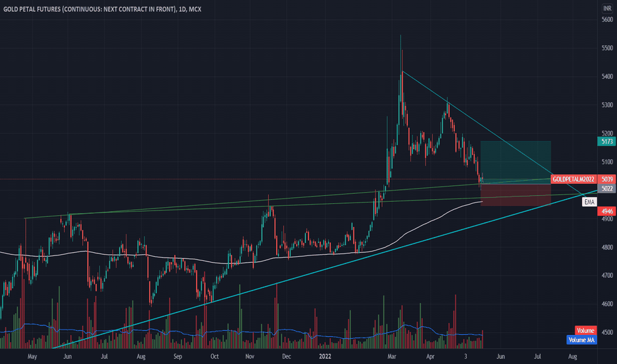Click the 4946 stop price label

pyautogui.click(x=607, y=212)
